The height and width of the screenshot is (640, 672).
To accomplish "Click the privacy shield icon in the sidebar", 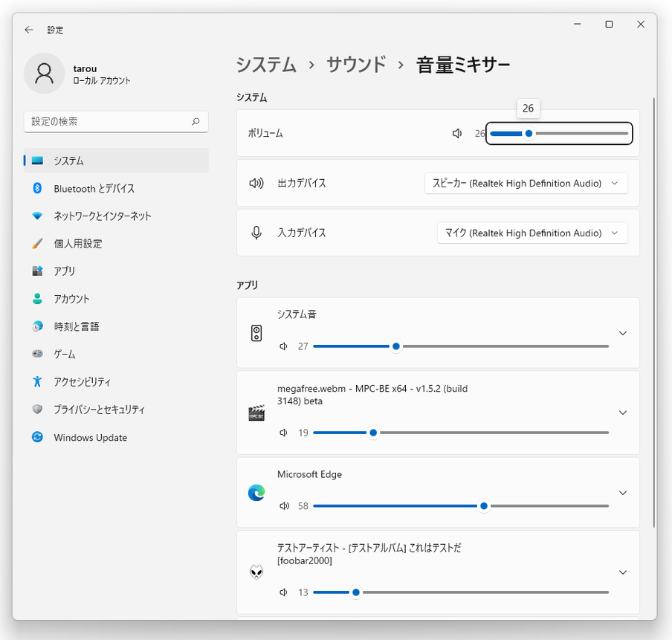I will [37, 410].
